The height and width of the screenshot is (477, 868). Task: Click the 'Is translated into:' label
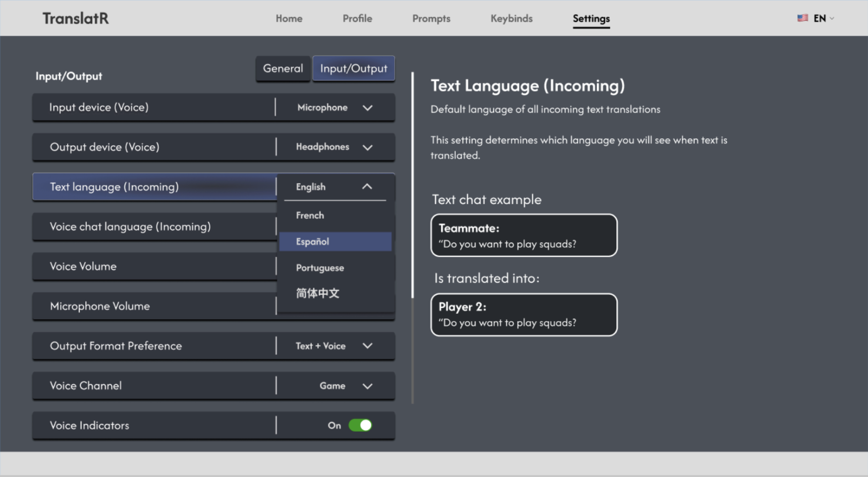[487, 278]
